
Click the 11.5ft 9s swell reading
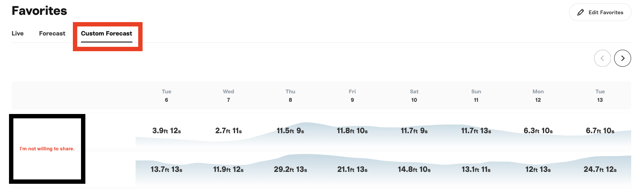(x=290, y=131)
